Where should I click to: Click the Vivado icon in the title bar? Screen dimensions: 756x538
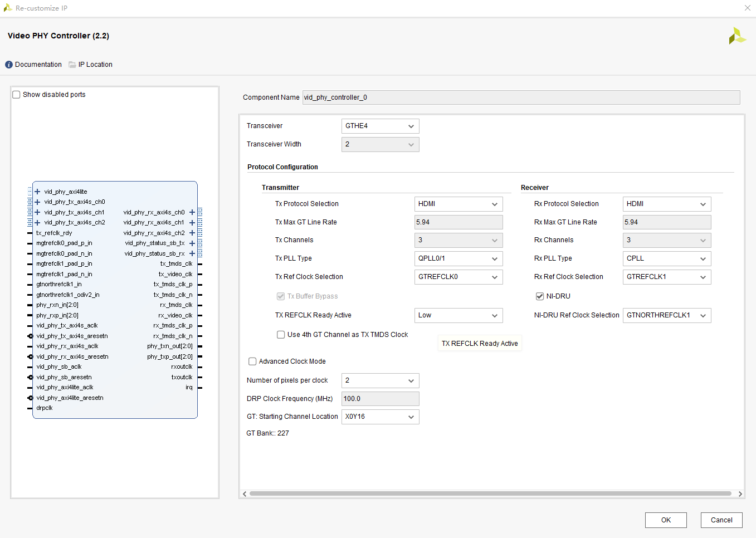click(8, 8)
